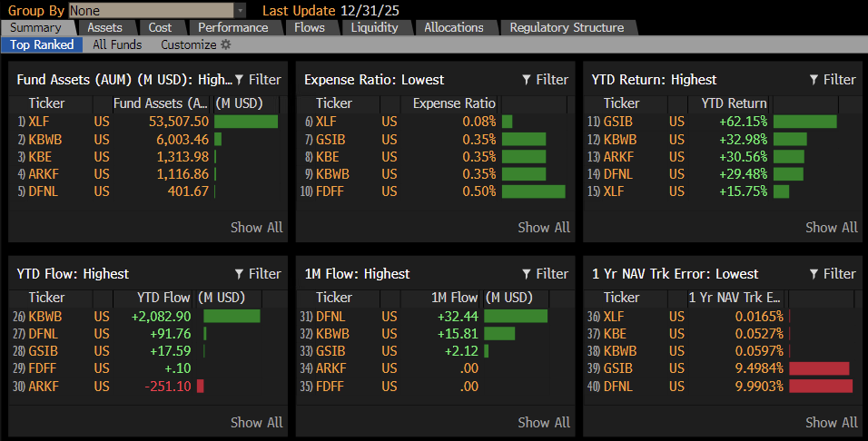Screen dimensions: 868x441
Task: Click Show All in YTD Return panel
Action: coord(832,228)
